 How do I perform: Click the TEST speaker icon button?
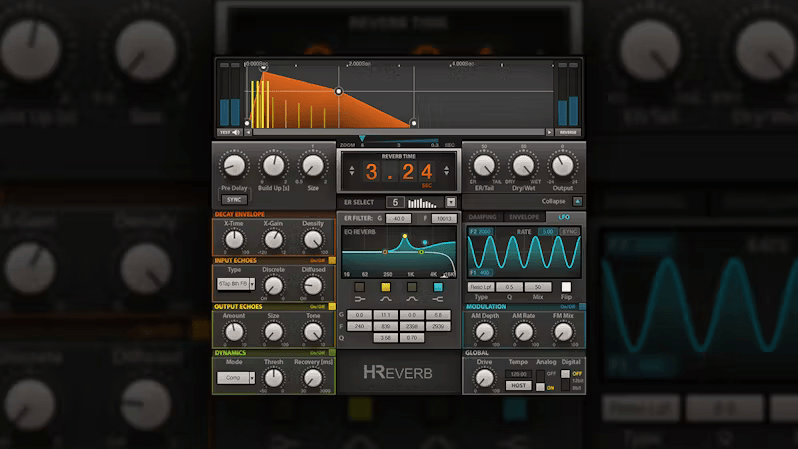coord(230,132)
